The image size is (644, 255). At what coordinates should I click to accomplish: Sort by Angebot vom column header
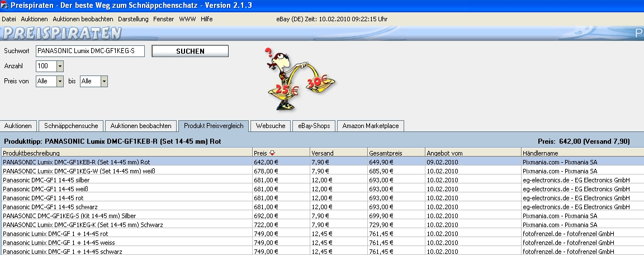click(x=473, y=153)
